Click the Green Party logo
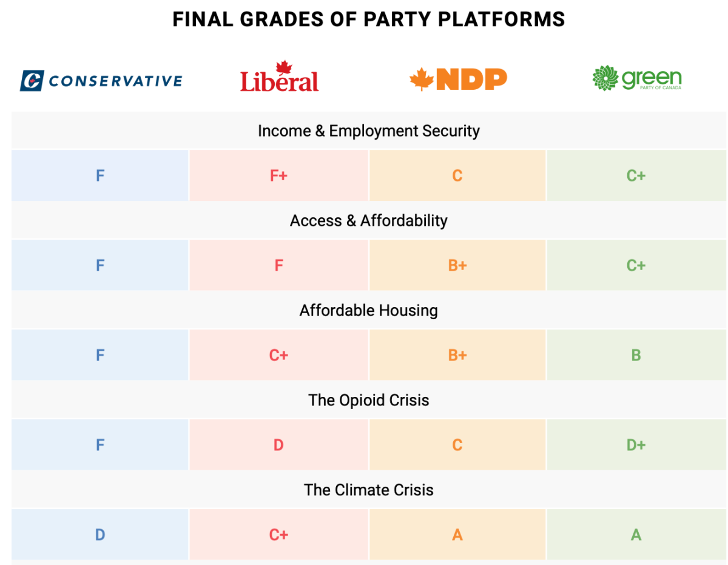 point(636,78)
